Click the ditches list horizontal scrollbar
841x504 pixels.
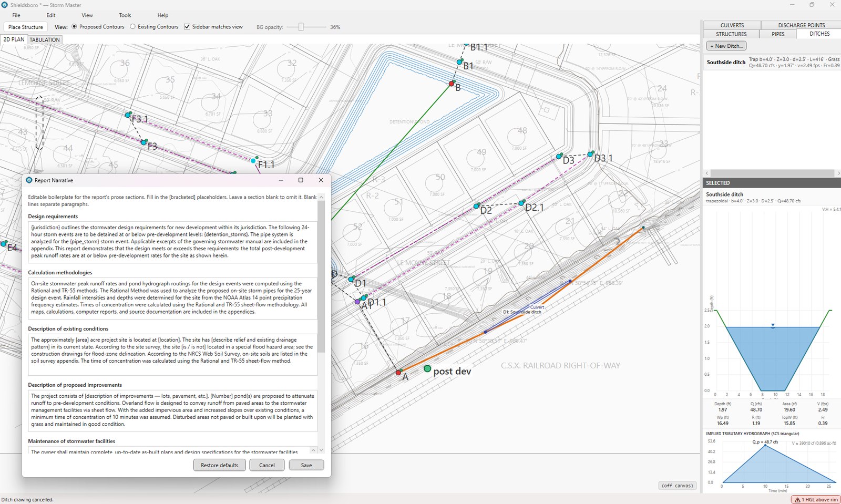coord(772,173)
